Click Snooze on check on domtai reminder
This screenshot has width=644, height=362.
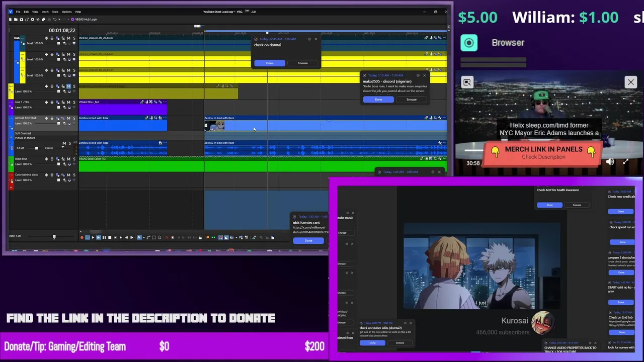pos(302,63)
